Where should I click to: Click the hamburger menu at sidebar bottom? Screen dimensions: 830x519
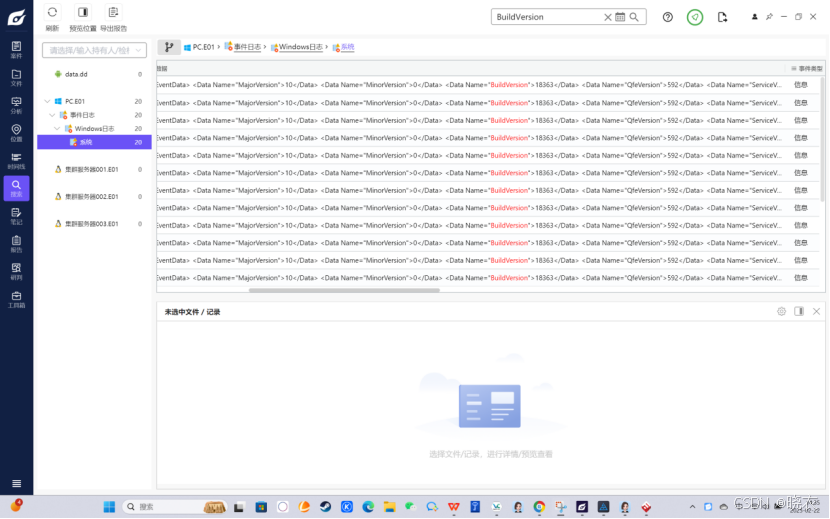click(16, 484)
